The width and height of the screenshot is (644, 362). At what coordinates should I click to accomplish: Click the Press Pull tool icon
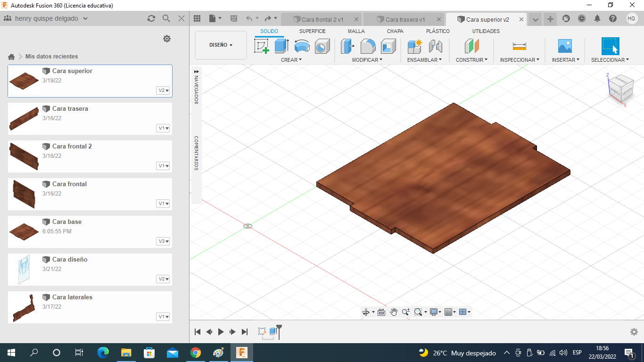pyautogui.click(x=347, y=46)
